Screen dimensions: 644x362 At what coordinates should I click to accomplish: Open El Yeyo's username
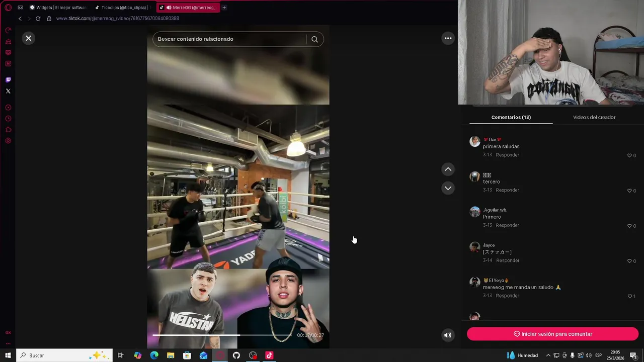(496, 280)
